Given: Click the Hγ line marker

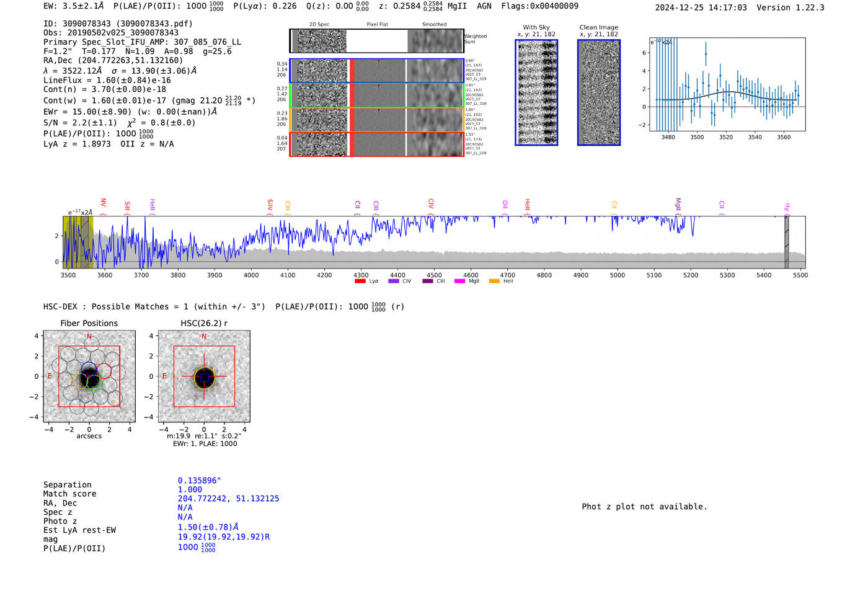Looking at the screenshot, I should tap(787, 208).
